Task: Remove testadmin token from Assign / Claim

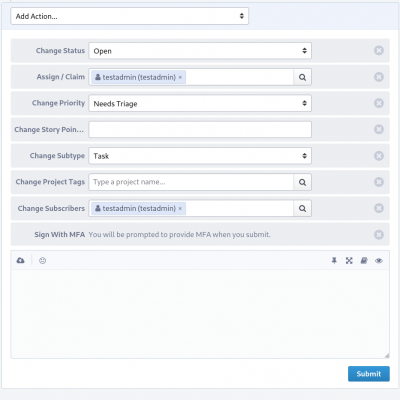Action: click(180, 77)
